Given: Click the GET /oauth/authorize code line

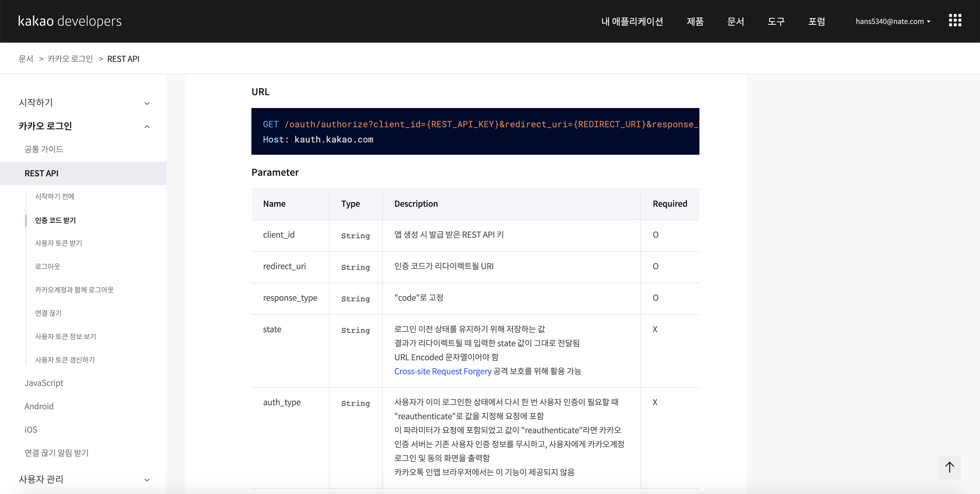Looking at the screenshot, I should [480, 124].
